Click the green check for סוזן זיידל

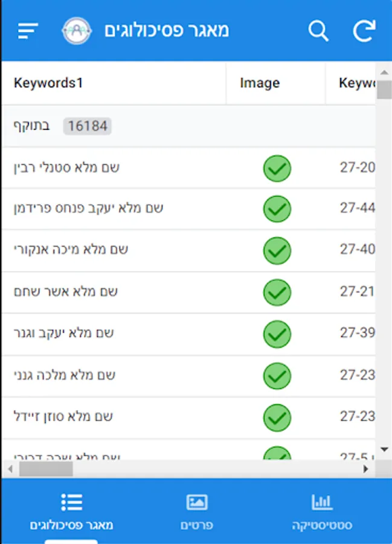click(277, 417)
